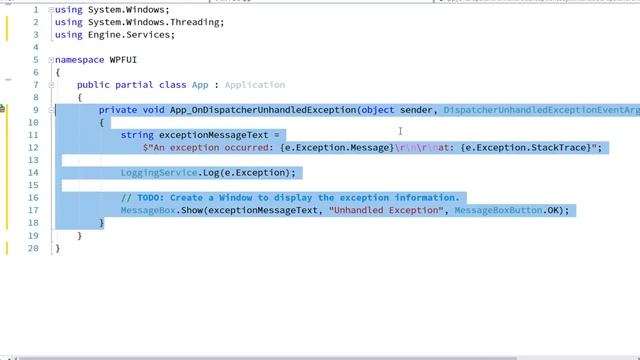640x360 pixels.
Task: Click "exceptionMessageText" variable on line 11
Action: click(213, 135)
